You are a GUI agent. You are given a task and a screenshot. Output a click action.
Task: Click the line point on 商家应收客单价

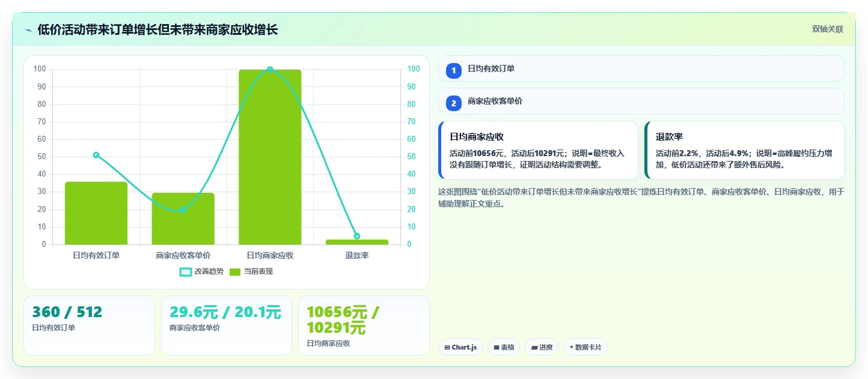click(x=183, y=210)
